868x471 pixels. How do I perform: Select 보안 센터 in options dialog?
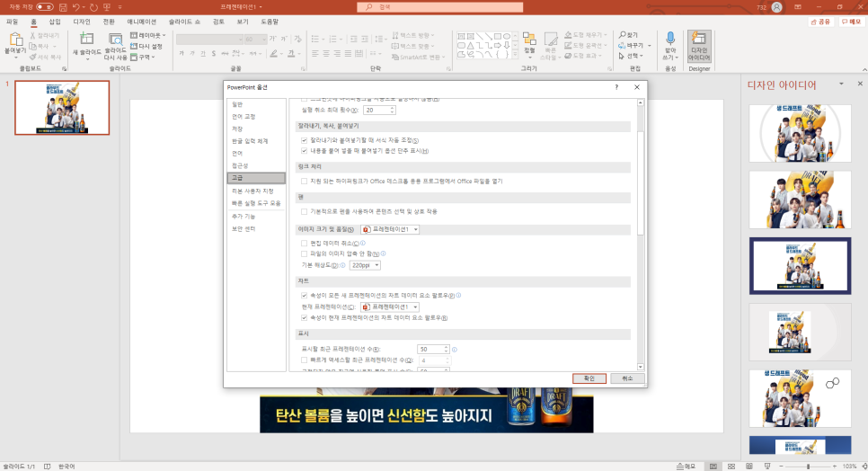(x=256, y=228)
